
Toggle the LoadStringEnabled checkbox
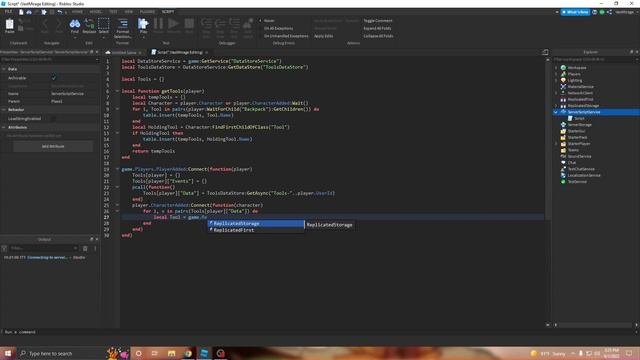point(53,118)
